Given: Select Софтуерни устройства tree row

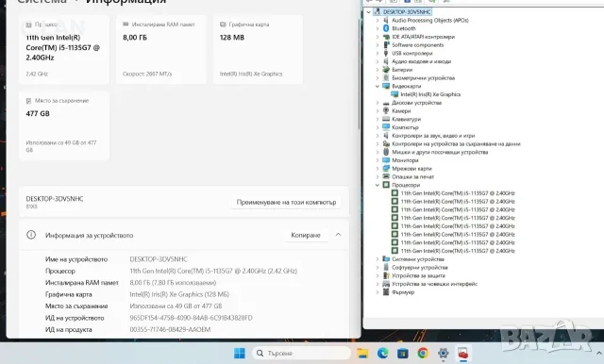Looking at the screenshot, I should (x=420, y=268).
